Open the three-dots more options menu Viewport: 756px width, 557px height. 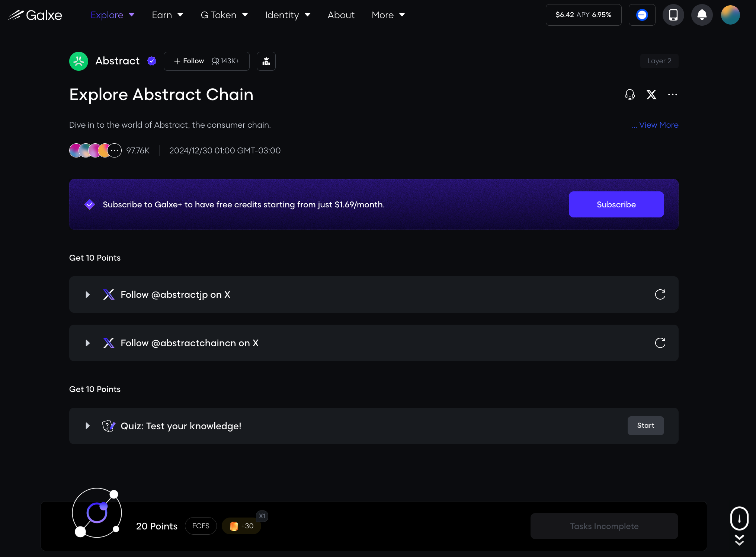coord(672,95)
